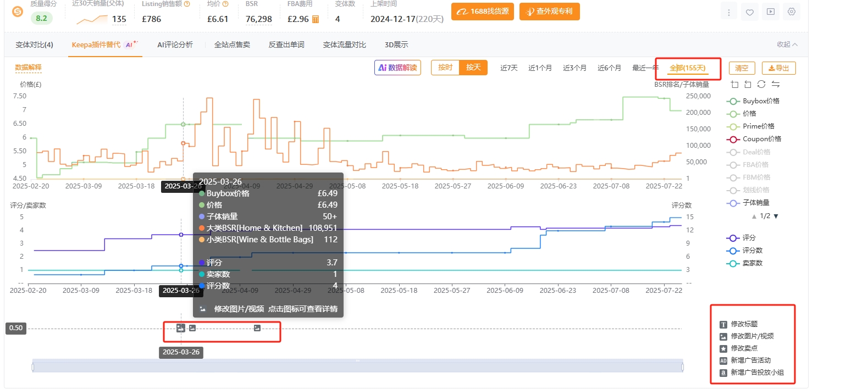Open the settings gear icon
868x389 pixels.
point(791,12)
